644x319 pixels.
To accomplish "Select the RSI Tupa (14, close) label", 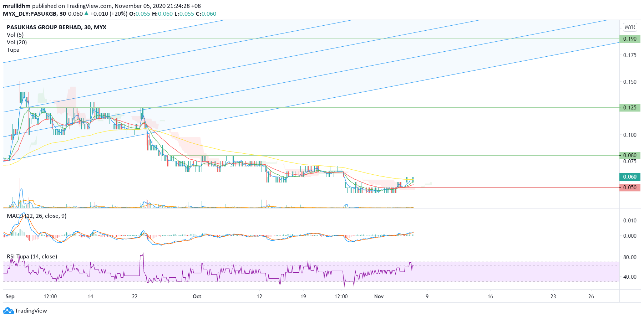I will 32,257.
